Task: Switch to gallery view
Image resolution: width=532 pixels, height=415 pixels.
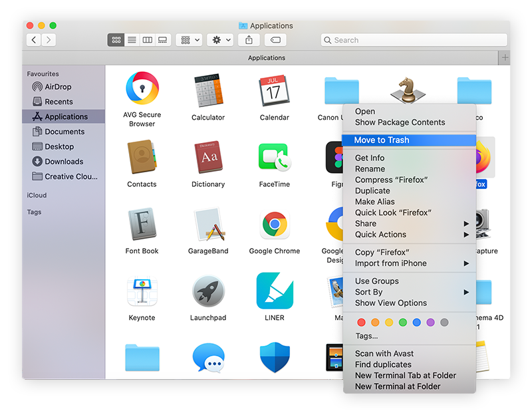Action: (x=163, y=40)
